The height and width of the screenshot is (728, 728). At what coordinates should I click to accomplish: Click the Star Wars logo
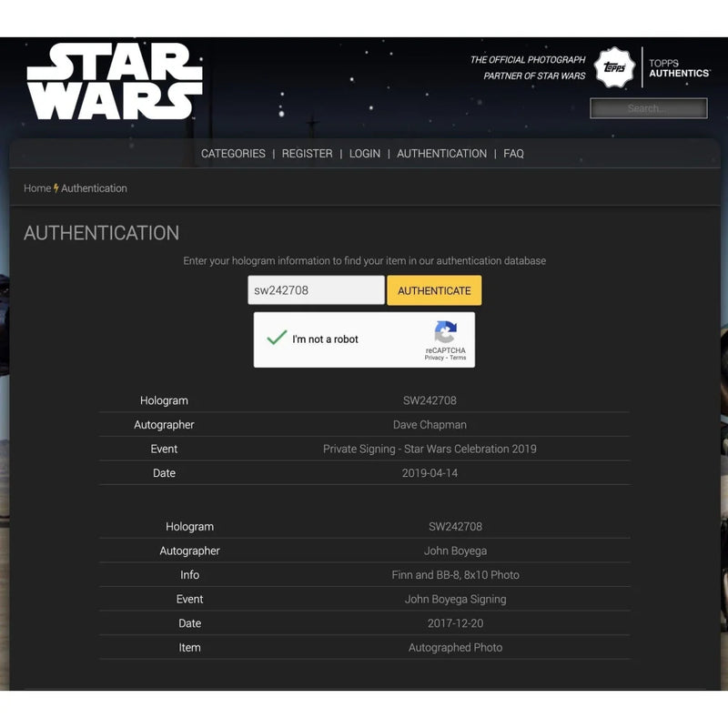point(115,81)
